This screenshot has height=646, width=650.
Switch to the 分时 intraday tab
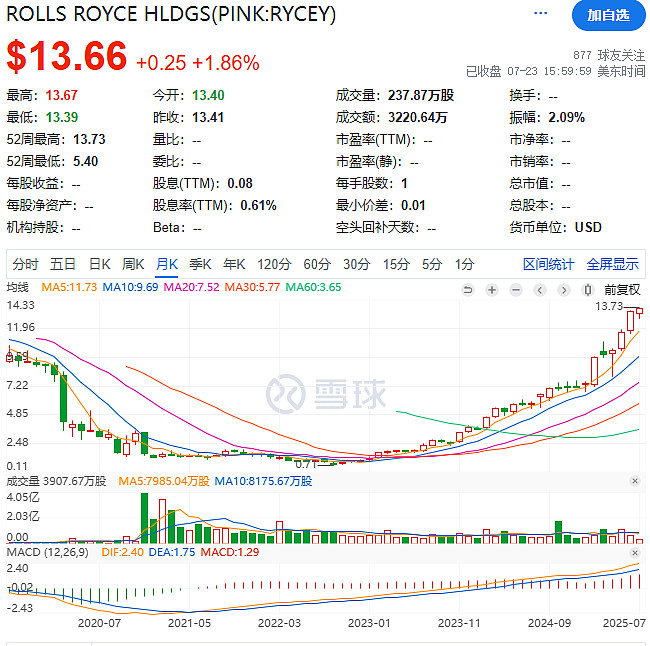pos(25,264)
